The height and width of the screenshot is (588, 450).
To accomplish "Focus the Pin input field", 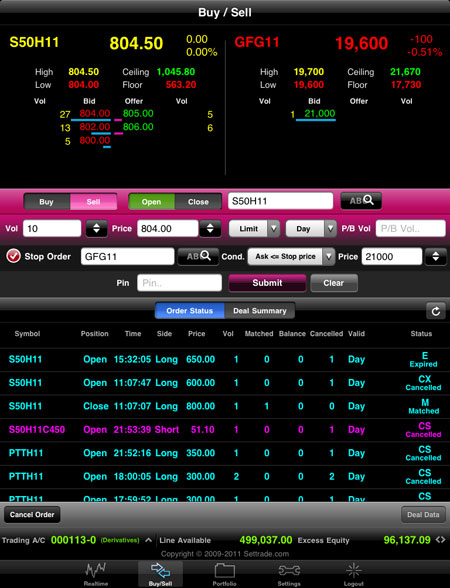I will (x=180, y=283).
